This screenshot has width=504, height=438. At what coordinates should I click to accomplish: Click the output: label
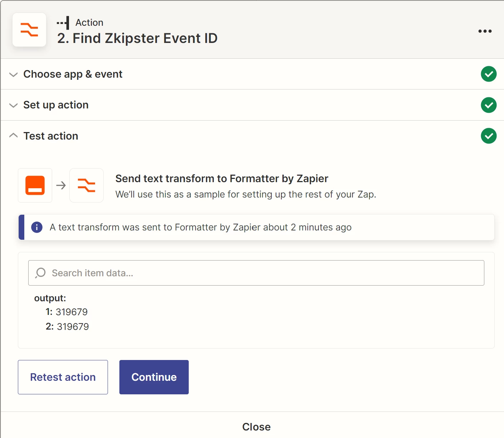[x=50, y=298]
